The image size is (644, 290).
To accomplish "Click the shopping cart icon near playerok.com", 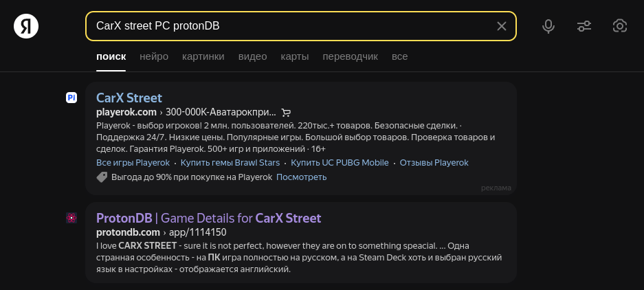I will tap(286, 113).
